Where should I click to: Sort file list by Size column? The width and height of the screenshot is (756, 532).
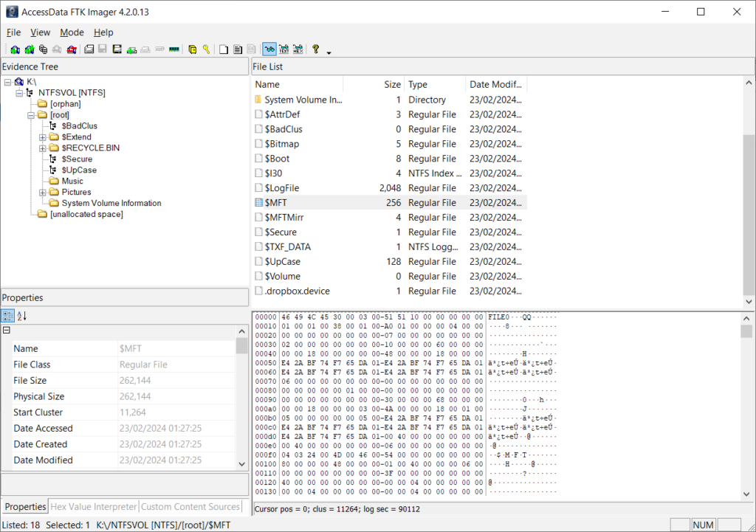tap(373, 84)
